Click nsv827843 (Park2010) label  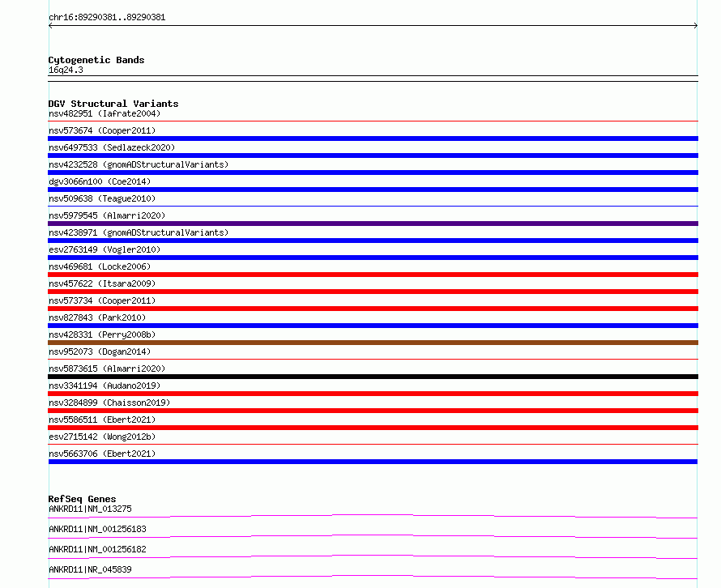tap(97, 317)
